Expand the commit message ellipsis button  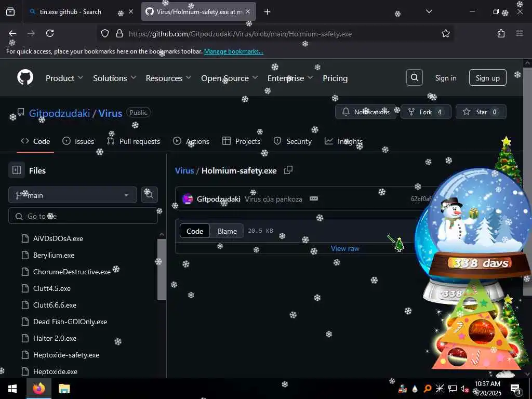[314, 198]
